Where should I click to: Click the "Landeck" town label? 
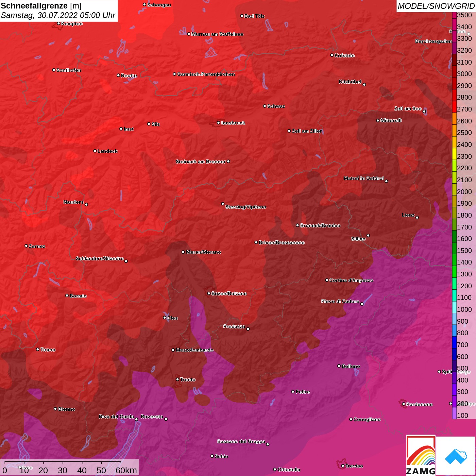pyautogui.click(x=107, y=151)
